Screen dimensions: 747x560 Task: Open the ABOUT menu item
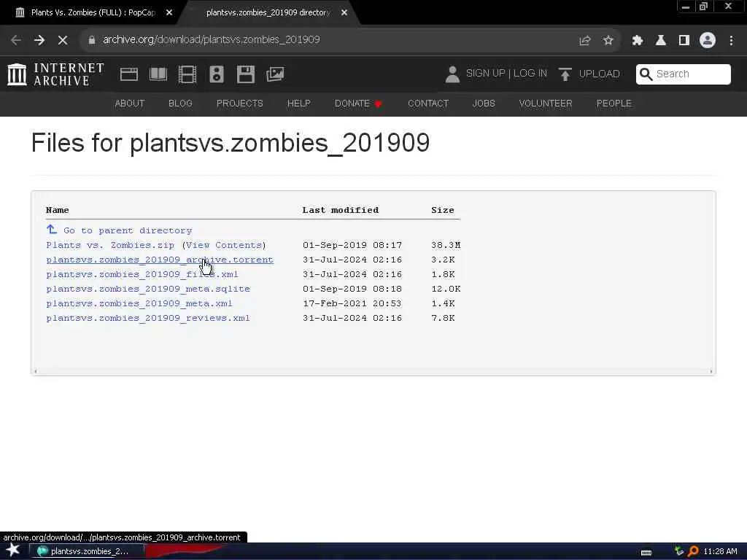[x=130, y=104]
